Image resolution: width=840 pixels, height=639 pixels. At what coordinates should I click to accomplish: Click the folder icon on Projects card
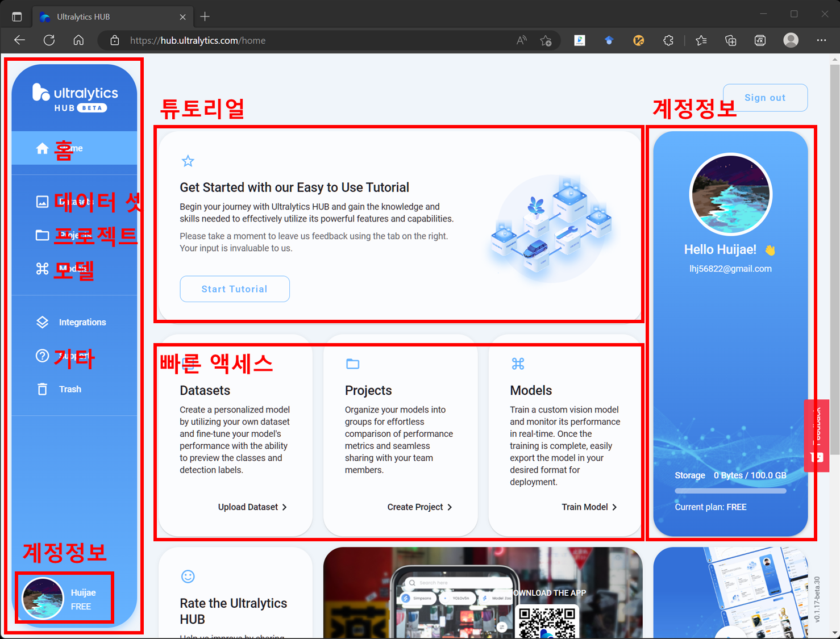point(353,364)
